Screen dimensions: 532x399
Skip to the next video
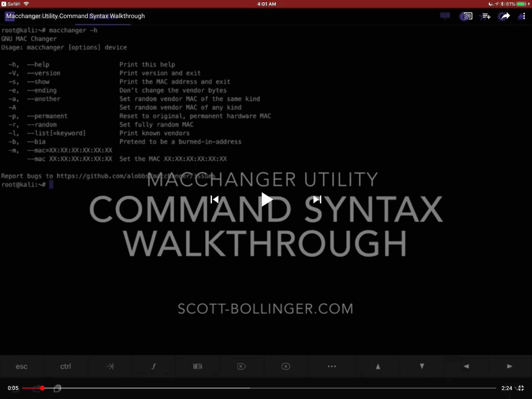pos(317,199)
